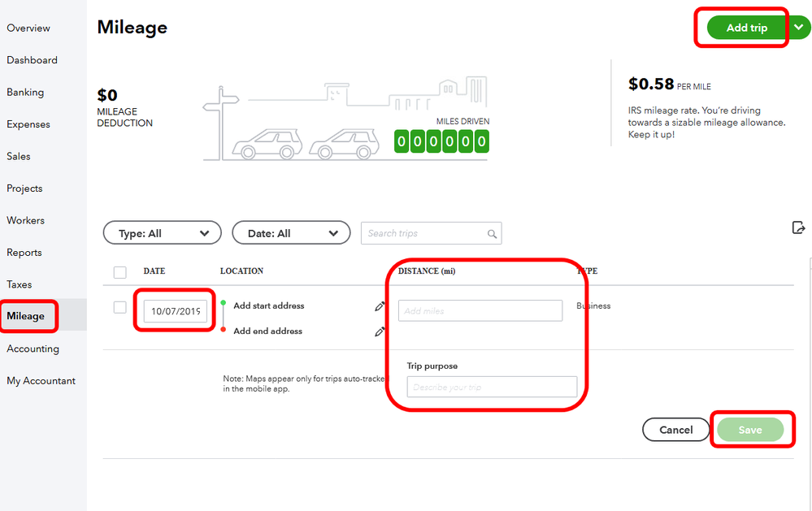Focus the Trip purpose description field
Viewport: 812px width, 511px height.
[x=492, y=387]
